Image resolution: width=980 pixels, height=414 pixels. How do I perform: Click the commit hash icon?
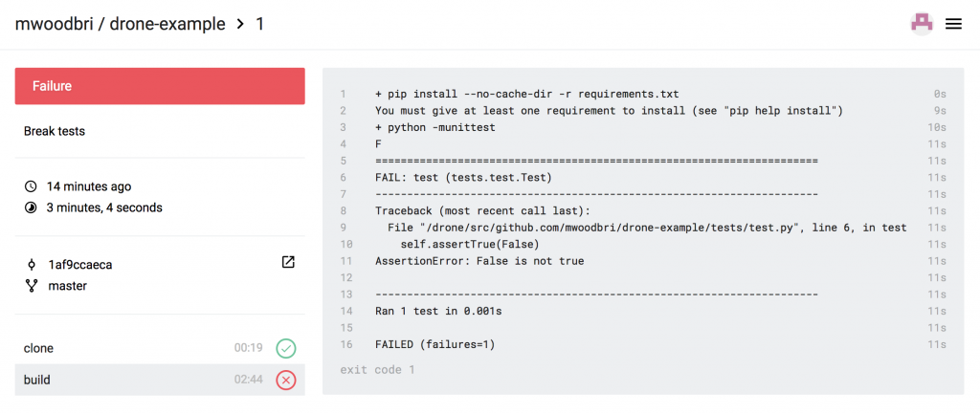click(31, 264)
